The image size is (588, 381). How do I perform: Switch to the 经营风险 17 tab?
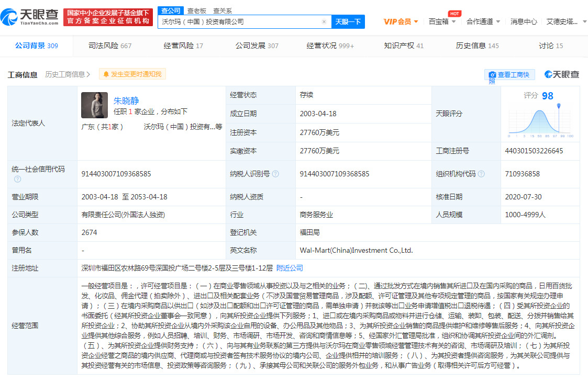(183, 46)
